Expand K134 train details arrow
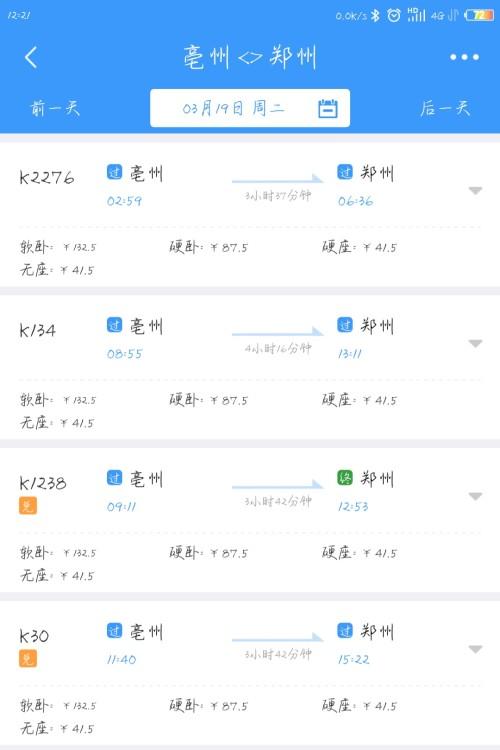The height and width of the screenshot is (750, 500). coord(475,343)
